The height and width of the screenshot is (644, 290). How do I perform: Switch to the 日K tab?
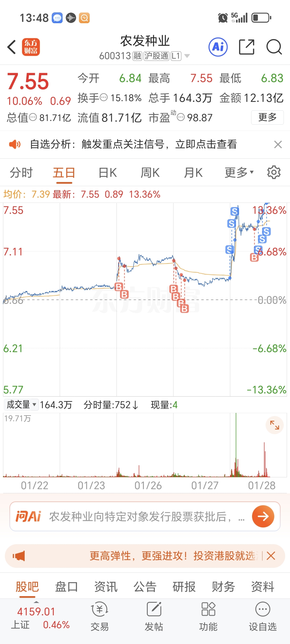[108, 173]
